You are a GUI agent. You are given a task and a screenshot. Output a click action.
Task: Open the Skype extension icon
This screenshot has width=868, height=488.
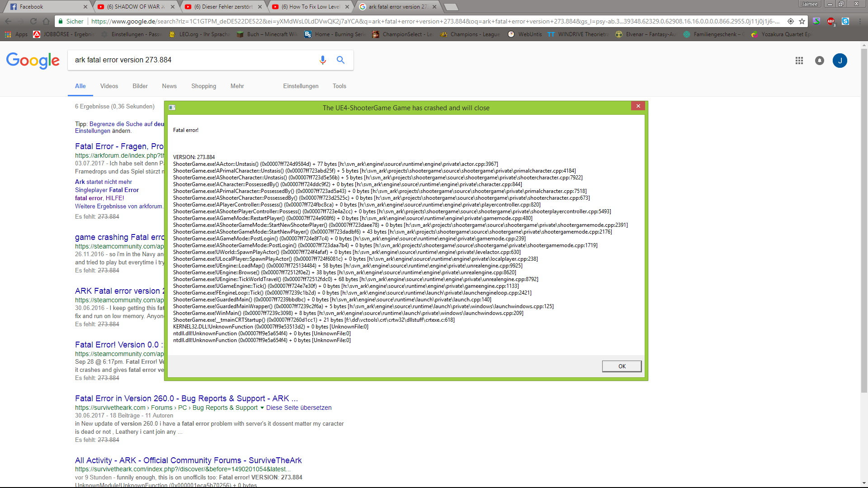845,21
